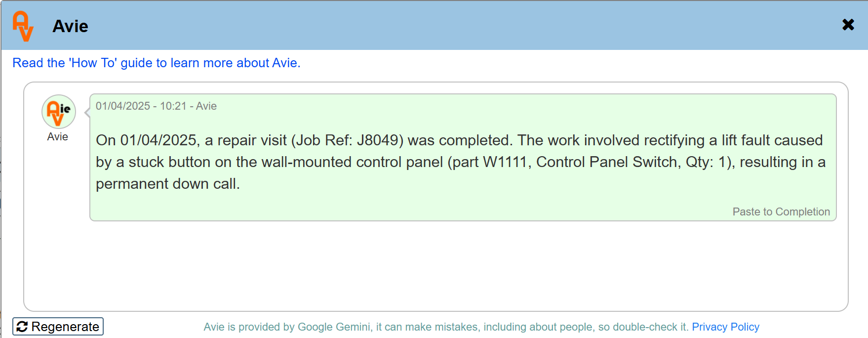Click Paste to Completion
868x338 pixels.
click(x=781, y=211)
